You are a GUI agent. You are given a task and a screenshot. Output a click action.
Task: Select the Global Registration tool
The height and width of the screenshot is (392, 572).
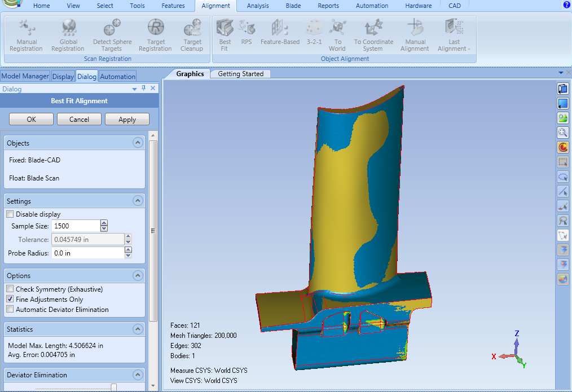(x=68, y=35)
